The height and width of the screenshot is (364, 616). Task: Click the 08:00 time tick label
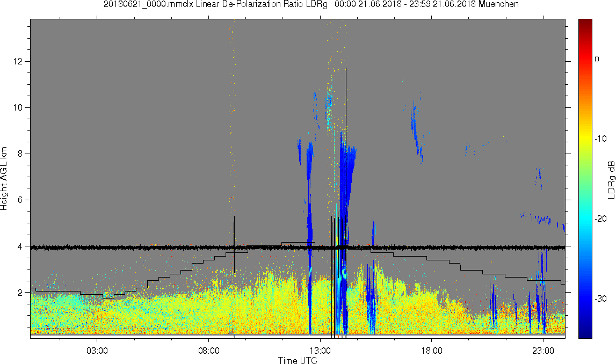(x=208, y=351)
